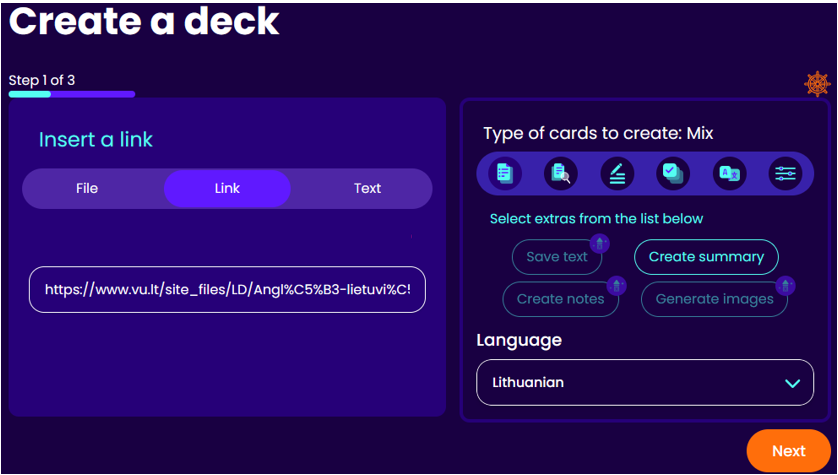
Task: Choose the document with magnifier card type
Action: [x=561, y=174]
